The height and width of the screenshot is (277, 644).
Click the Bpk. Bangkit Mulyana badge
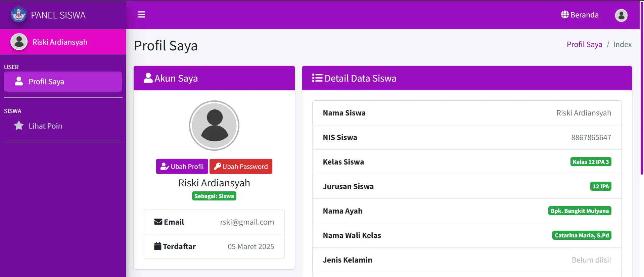580,211
